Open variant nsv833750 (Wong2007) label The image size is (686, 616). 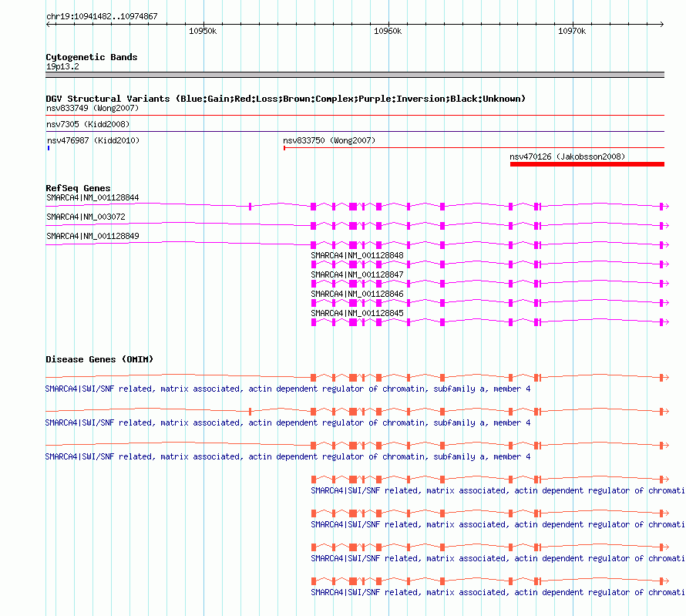[329, 140]
